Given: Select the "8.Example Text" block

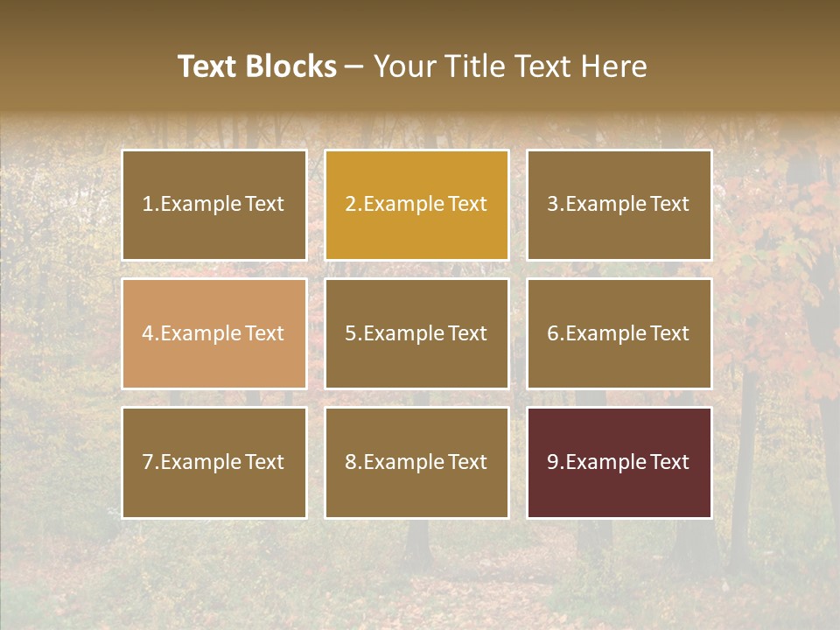Looking at the screenshot, I should pyautogui.click(x=416, y=462).
